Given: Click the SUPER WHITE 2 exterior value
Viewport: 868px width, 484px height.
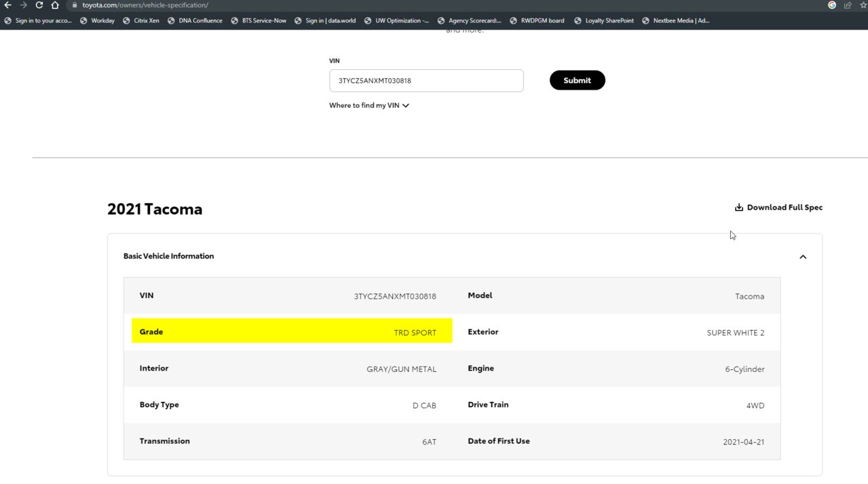Looking at the screenshot, I should pyautogui.click(x=736, y=333).
